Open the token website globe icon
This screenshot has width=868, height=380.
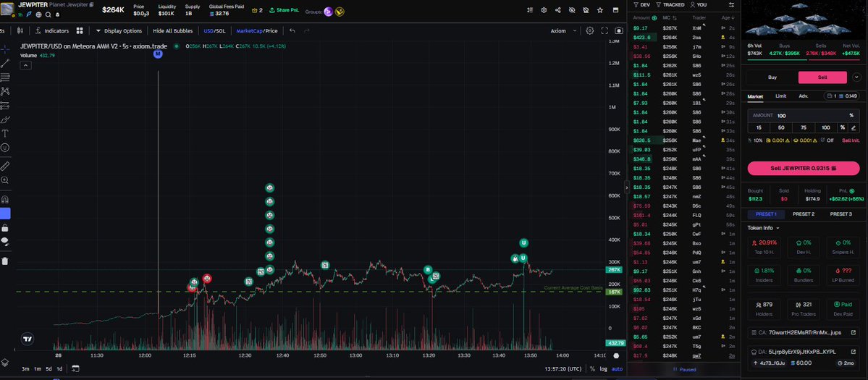point(39,14)
